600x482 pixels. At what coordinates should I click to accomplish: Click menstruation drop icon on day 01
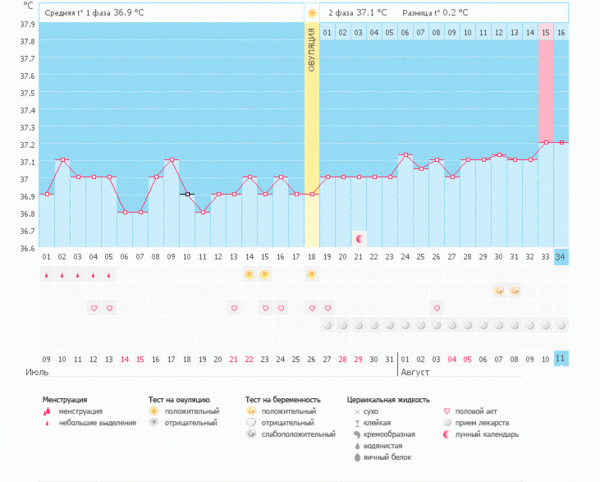pos(47,274)
